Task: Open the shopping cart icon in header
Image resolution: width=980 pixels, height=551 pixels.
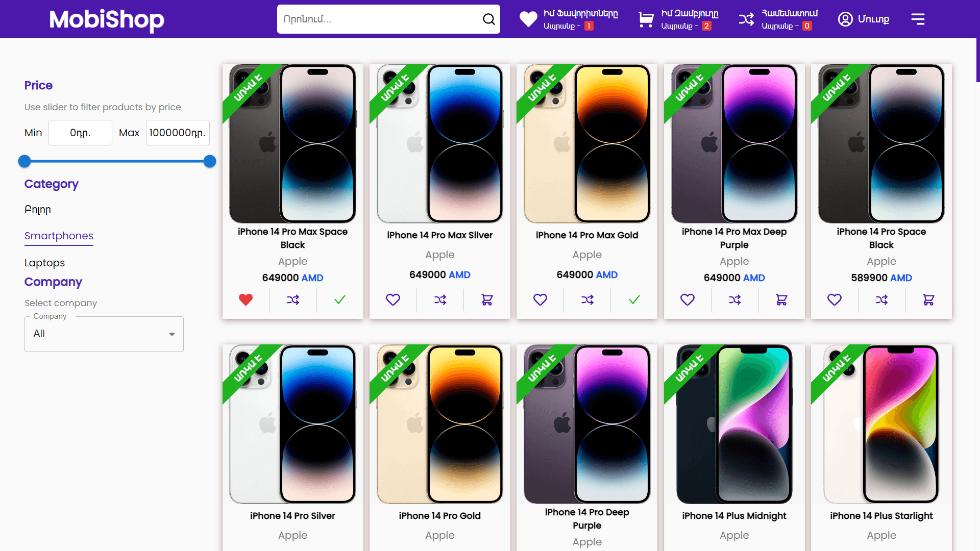Action: tap(646, 19)
